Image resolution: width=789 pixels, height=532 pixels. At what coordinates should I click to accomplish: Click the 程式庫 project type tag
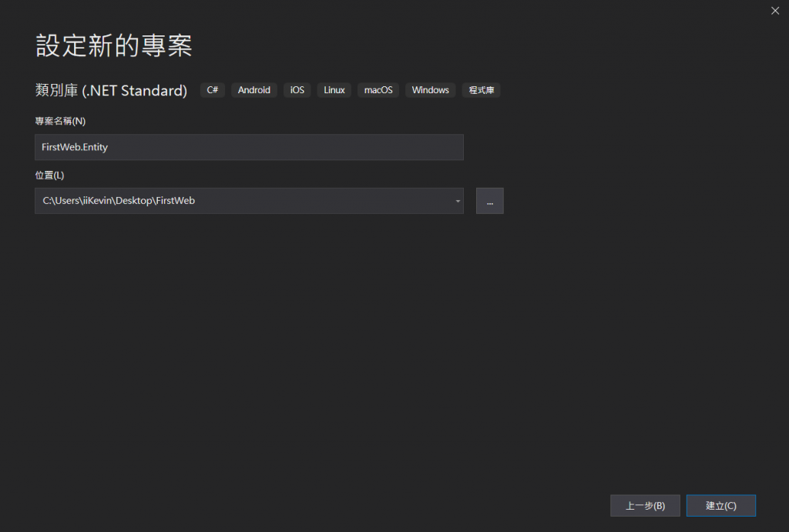click(482, 90)
